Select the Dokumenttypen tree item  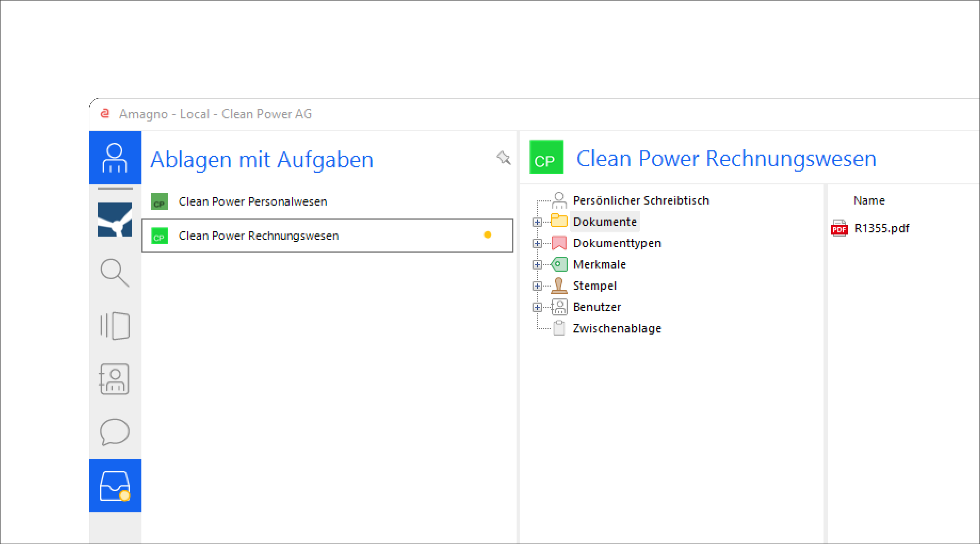click(x=617, y=243)
